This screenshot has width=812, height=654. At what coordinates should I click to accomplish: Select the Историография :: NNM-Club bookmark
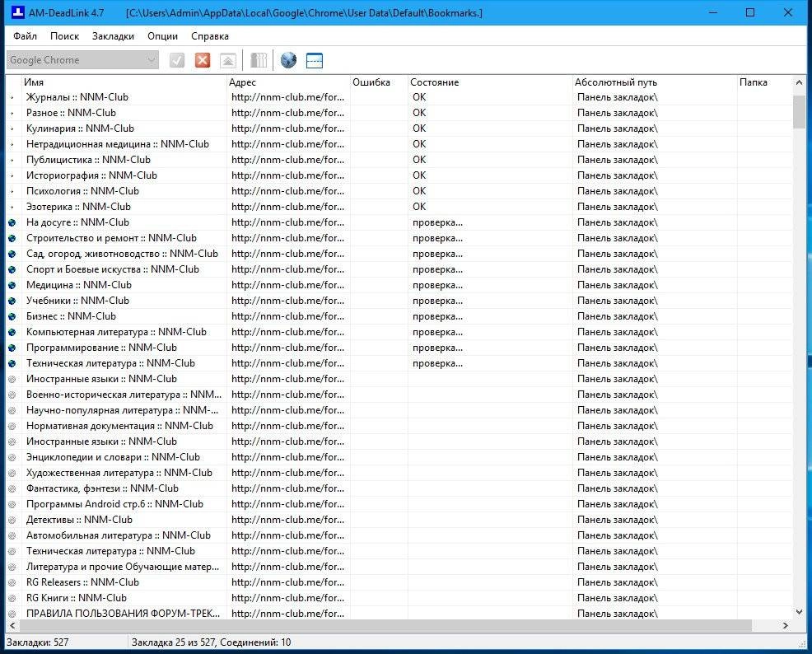pyautogui.click(x=91, y=175)
